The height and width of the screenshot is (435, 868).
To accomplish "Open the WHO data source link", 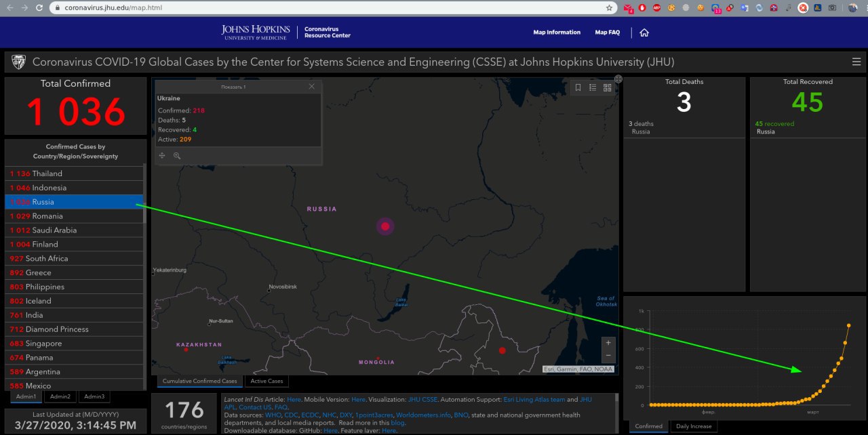I will 273,415.
